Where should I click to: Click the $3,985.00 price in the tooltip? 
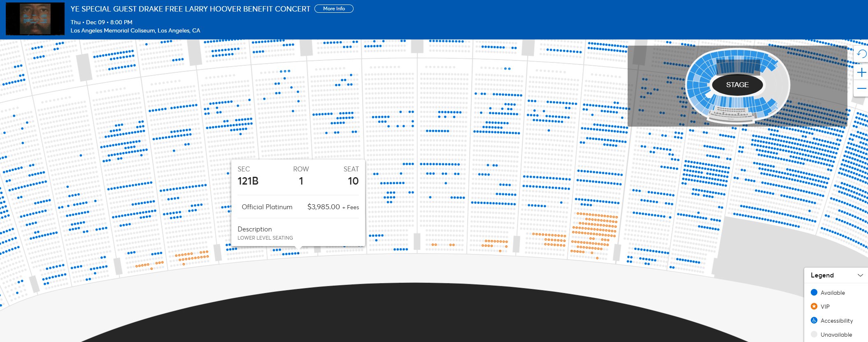tap(323, 207)
